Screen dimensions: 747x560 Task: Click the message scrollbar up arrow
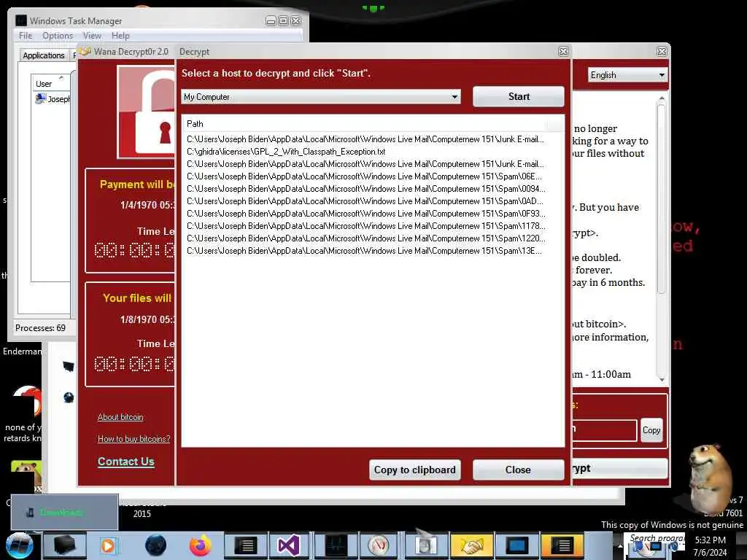(x=661, y=98)
